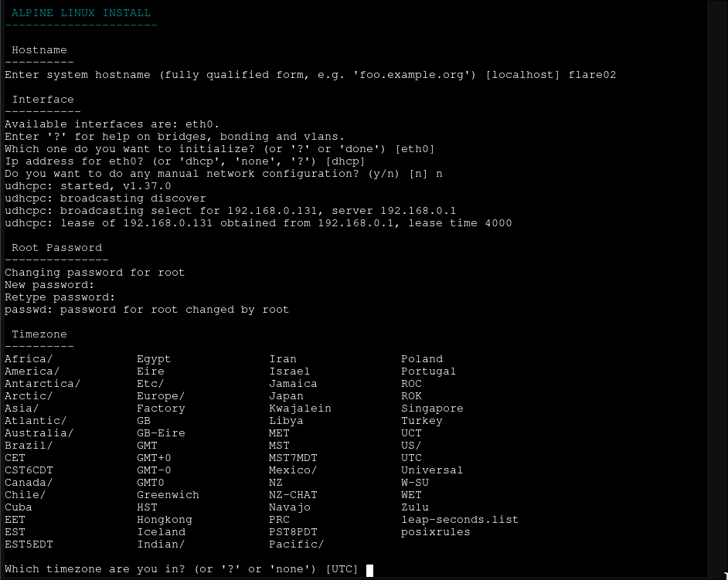This screenshot has height=580, width=728.
Task: Pick the Australia/ timezone directory
Action: point(39,433)
